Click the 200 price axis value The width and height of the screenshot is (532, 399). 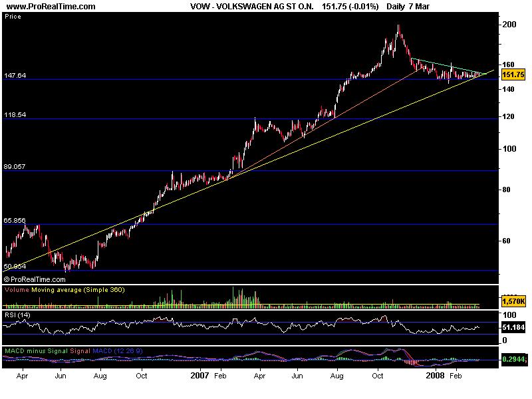click(x=509, y=25)
